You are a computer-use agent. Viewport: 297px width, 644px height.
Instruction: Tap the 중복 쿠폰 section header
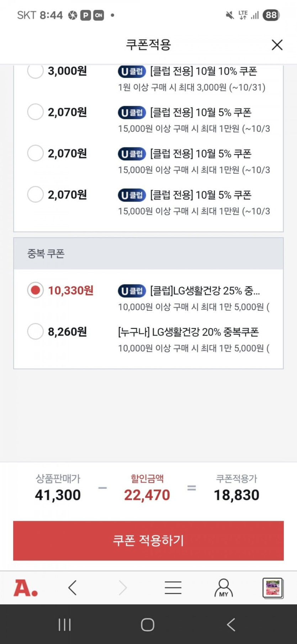coord(148,253)
